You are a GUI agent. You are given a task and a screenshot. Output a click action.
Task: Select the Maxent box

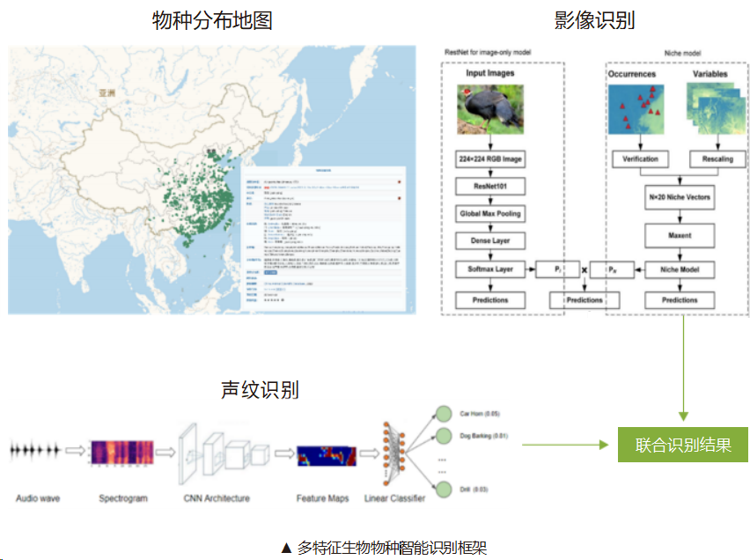coord(679,235)
